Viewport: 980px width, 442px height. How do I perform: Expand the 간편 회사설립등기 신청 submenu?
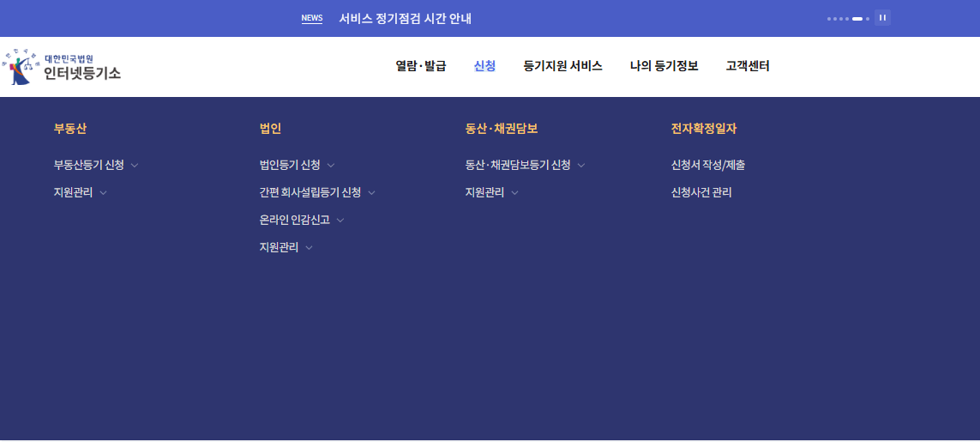tap(317, 193)
